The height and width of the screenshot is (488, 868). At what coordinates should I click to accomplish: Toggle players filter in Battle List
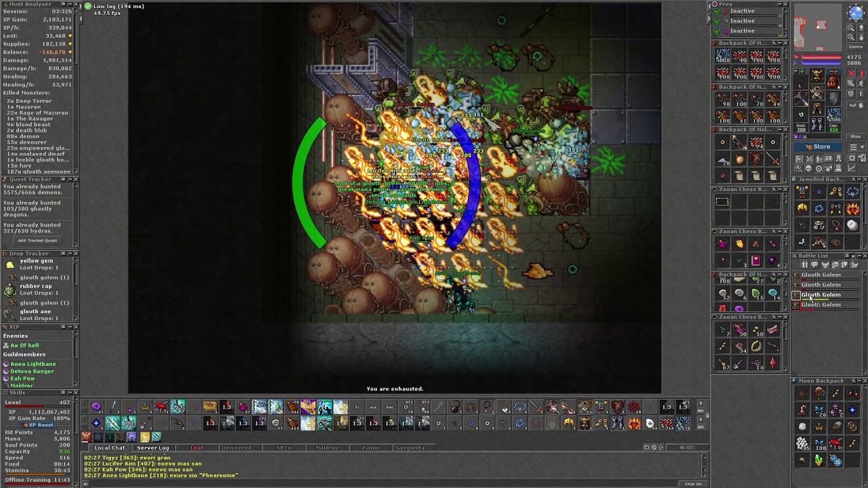tap(805, 264)
